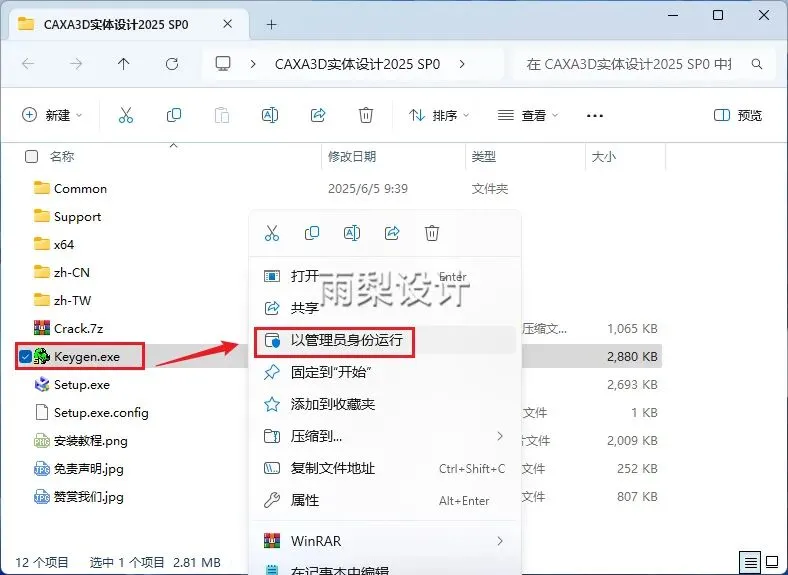Viewport: 788px width, 575px height.
Task: Expand the WinRAR submenu arrow
Action: coord(500,541)
